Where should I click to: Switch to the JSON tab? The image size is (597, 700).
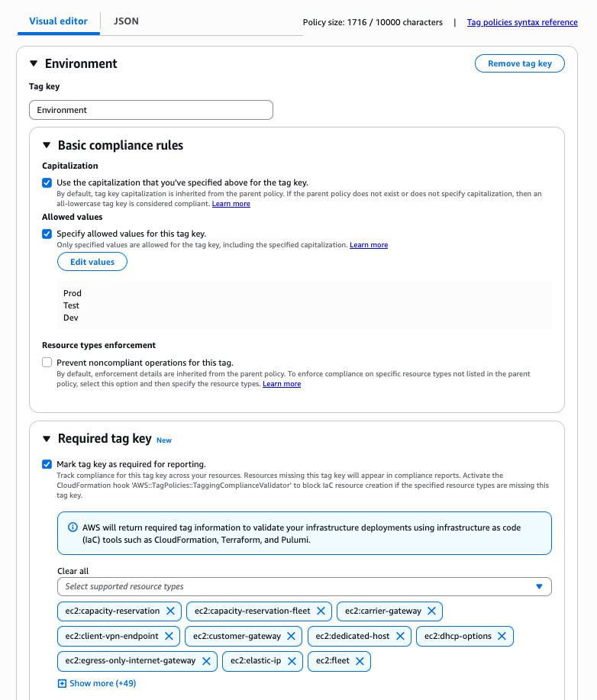(x=125, y=21)
